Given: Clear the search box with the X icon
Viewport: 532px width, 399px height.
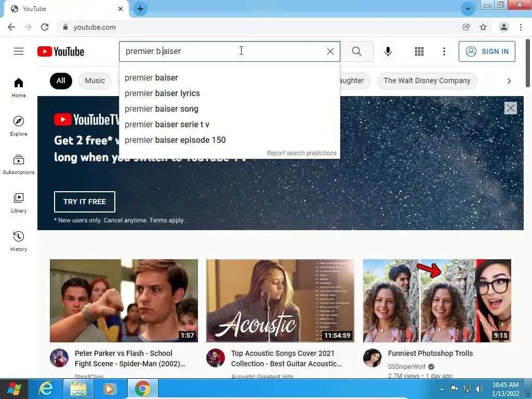Looking at the screenshot, I should pyautogui.click(x=330, y=51).
